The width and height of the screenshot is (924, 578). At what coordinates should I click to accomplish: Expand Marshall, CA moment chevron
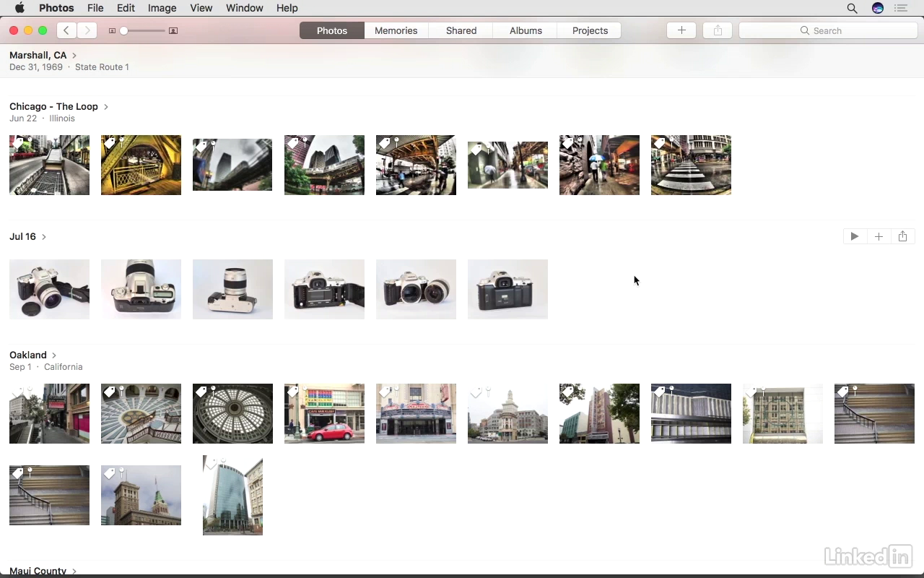[74, 56]
